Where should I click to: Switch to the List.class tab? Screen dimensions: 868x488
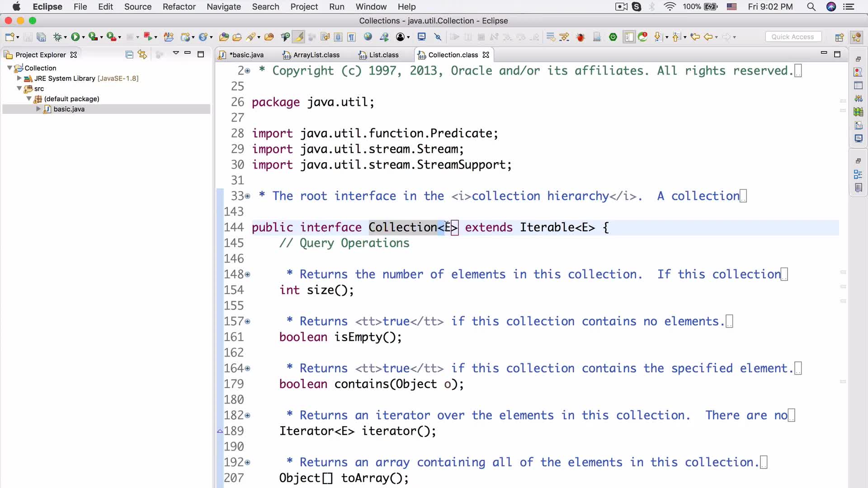click(x=379, y=55)
